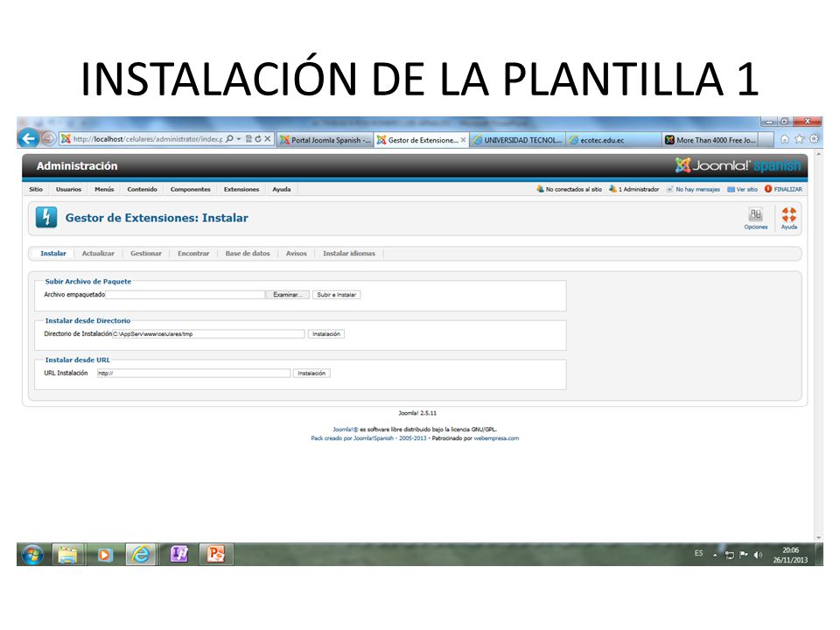This screenshot has width=840, height=630.
Task: Open the Usuarios menu
Action: pos(68,189)
